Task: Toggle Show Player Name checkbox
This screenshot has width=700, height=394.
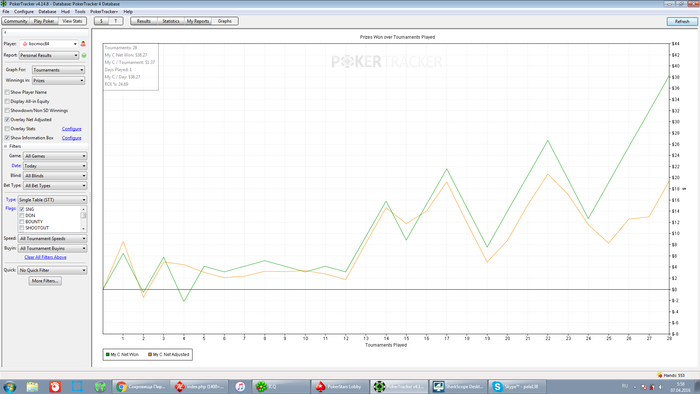Action: pyautogui.click(x=7, y=92)
